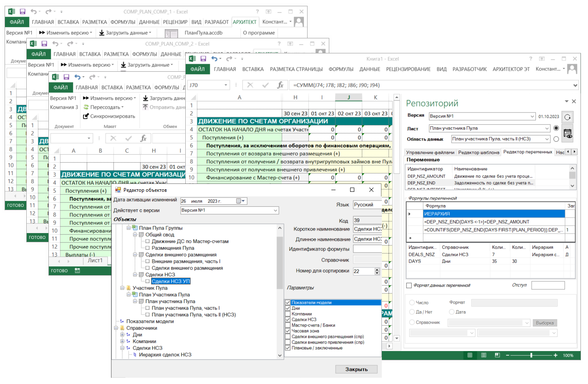Click the page layout view icon in the status bar
The image size is (588, 384).
(483, 355)
